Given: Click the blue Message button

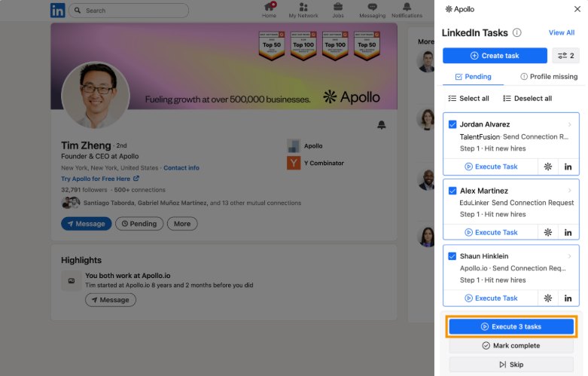Looking at the screenshot, I should (87, 224).
